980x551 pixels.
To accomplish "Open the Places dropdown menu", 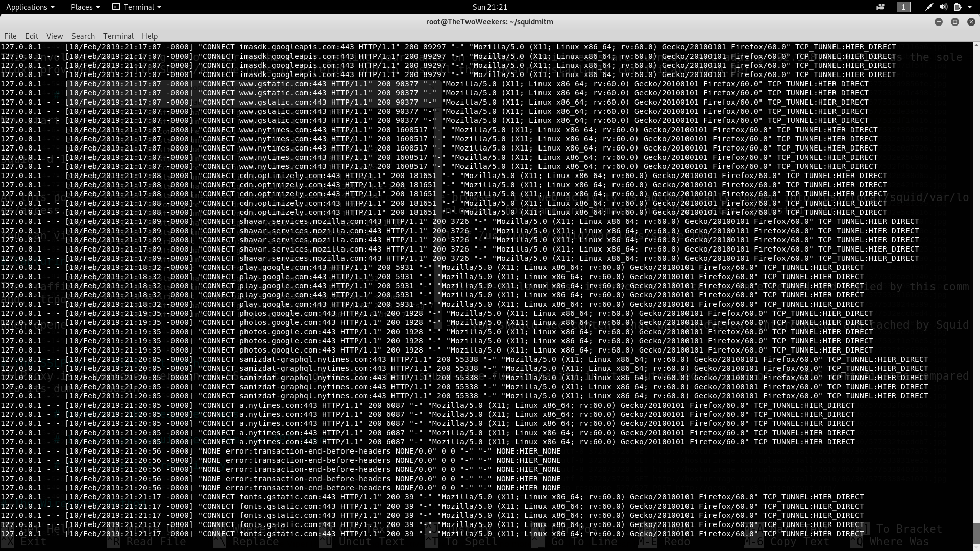I will (x=85, y=7).
